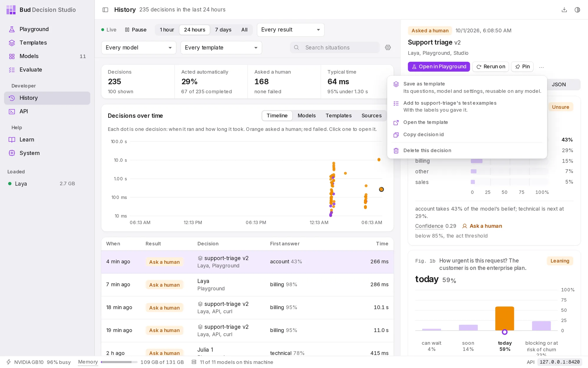Open the Every result dropdown
Viewport: 588px width, 368px height.
coord(290,30)
